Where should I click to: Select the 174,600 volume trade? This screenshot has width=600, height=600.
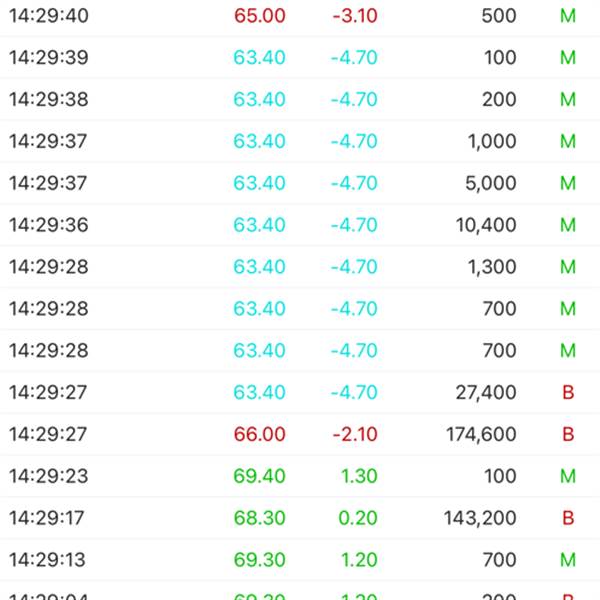tap(481, 435)
